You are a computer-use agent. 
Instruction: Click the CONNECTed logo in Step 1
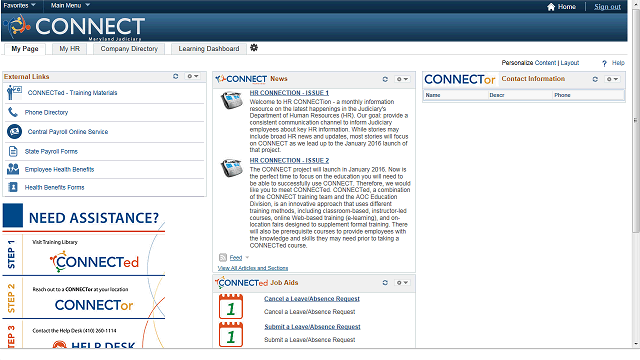tap(94, 262)
